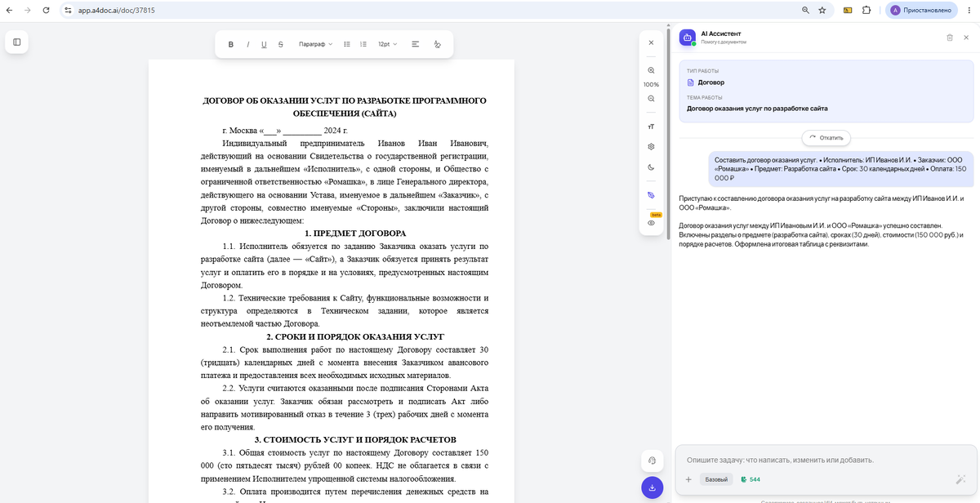
Task: Toggle strikethrough formatting
Action: [281, 44]
